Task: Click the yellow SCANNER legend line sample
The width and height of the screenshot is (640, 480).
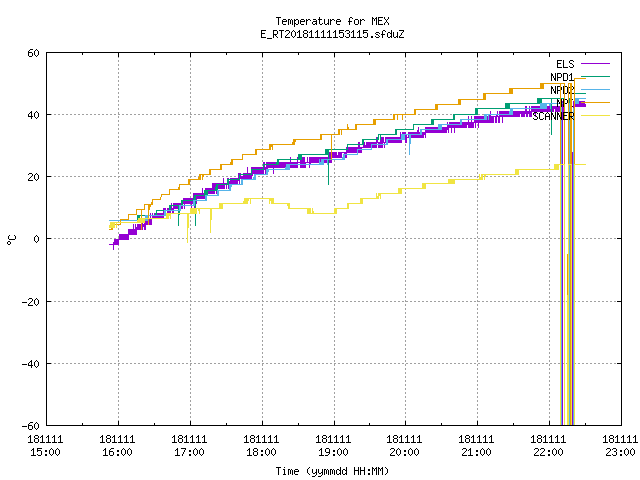Action: click(x=595, y=116)
